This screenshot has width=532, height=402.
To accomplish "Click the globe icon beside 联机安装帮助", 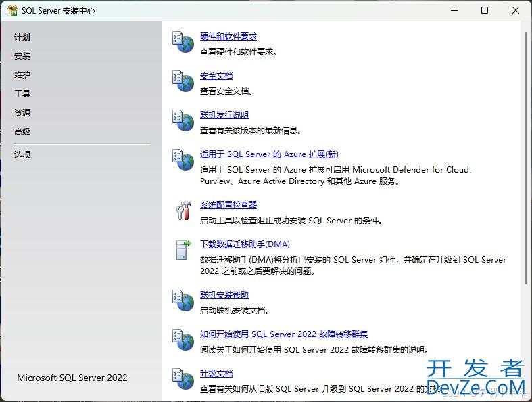I will [183, 300].
